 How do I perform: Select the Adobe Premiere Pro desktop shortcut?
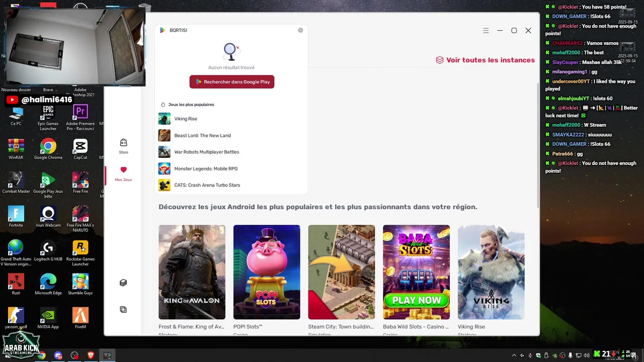point(80,118)
